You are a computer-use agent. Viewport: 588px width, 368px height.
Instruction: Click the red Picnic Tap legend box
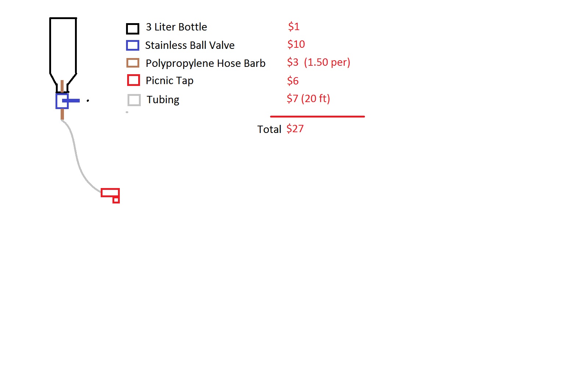[x=133, y=80]
